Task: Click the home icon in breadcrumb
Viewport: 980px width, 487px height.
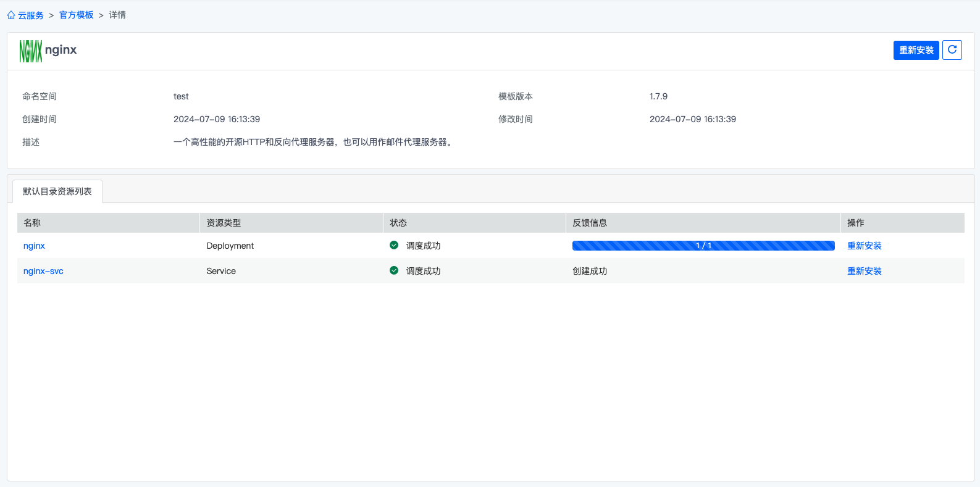Action: point(11,15)
